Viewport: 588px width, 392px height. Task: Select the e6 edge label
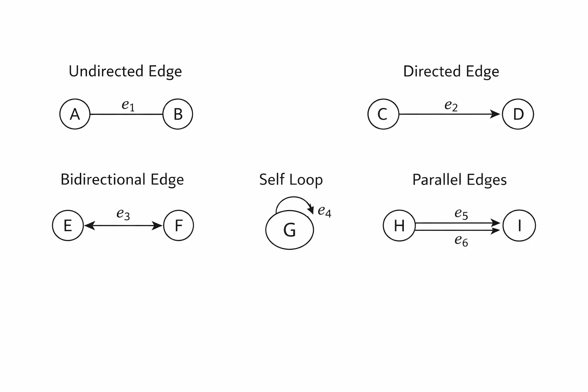461,241
